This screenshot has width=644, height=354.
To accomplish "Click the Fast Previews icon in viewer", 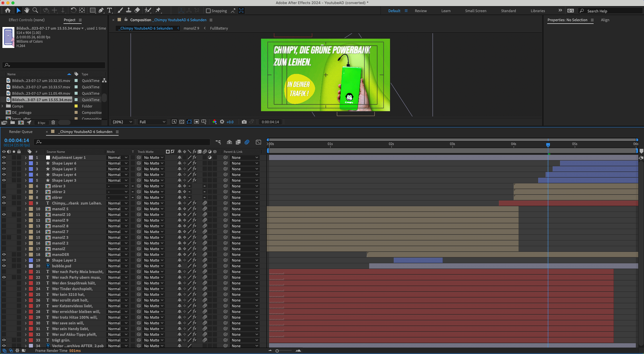I will pos(174,122).
